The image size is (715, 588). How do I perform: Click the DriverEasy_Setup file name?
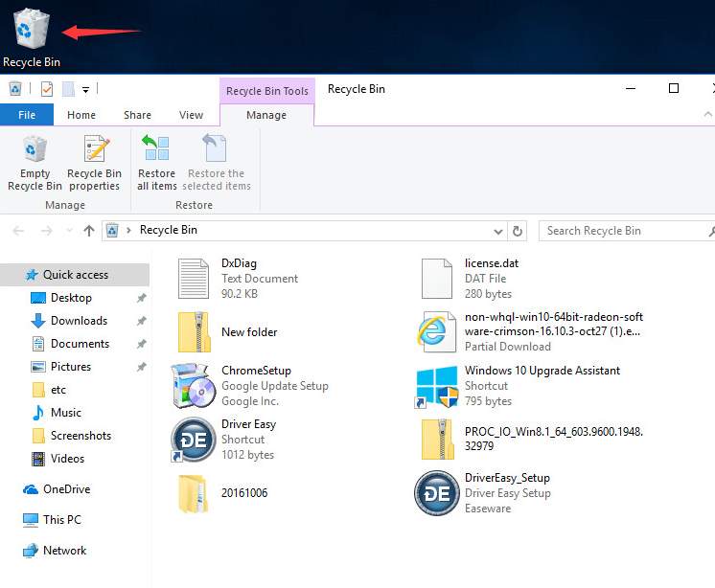pyautogui.click(x=507, y=478)
